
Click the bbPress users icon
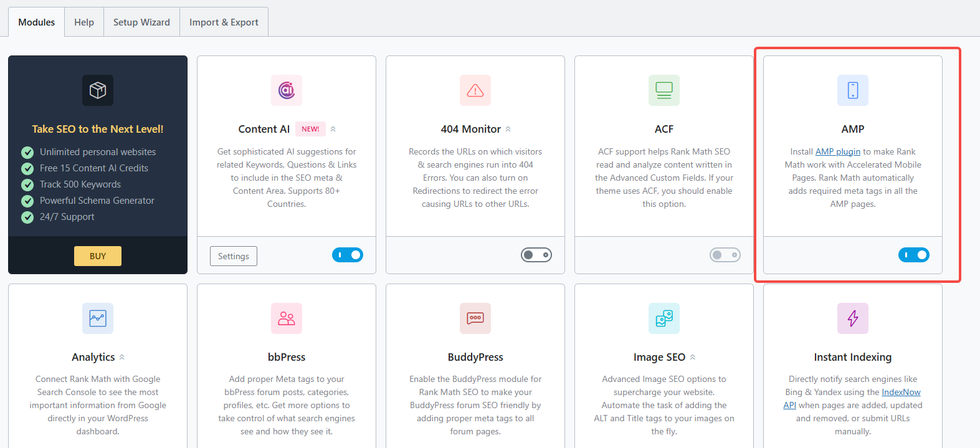287,318
